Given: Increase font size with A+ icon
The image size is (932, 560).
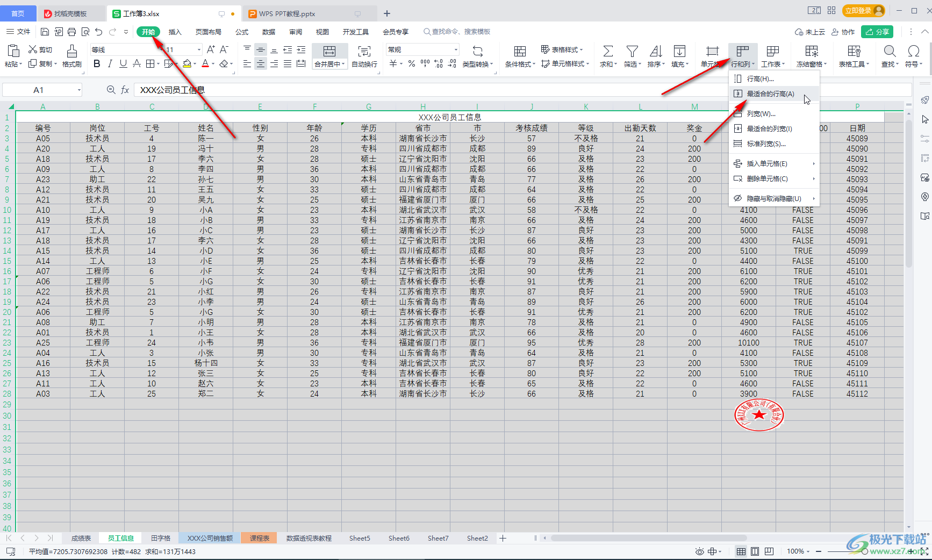Looking at the screenshot, I should [x=211, y=49].
